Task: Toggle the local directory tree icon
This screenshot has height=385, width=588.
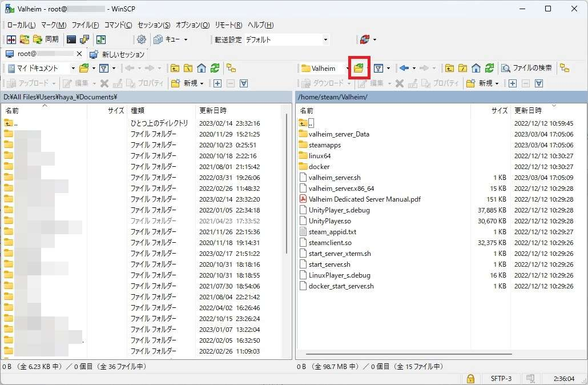Action: 231,69
